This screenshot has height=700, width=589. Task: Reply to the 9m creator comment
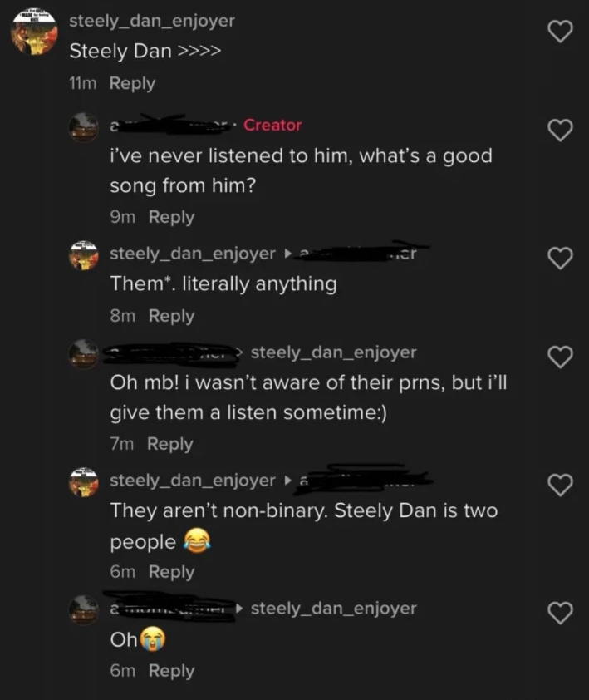[171, 217]
